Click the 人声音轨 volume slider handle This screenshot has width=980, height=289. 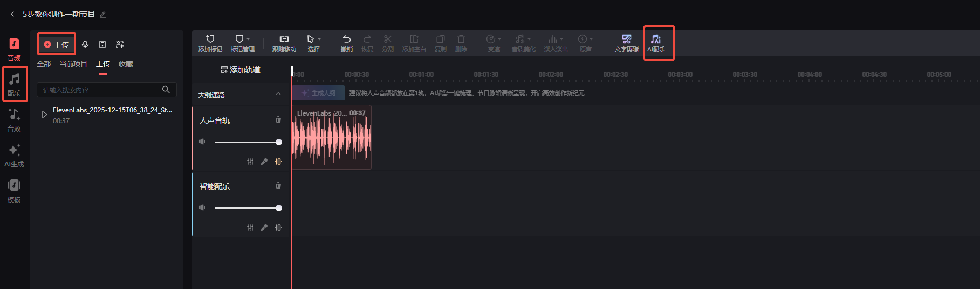[x=279, y=142]
